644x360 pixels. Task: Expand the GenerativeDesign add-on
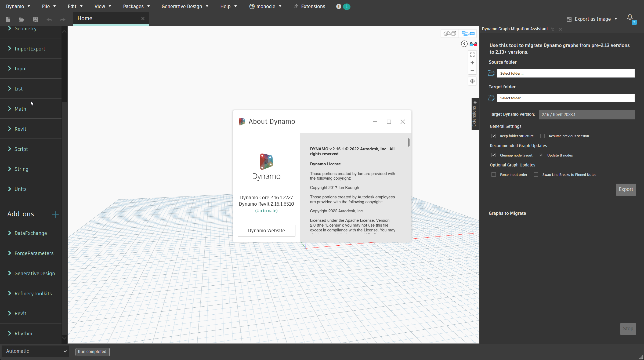pos(35,273)
